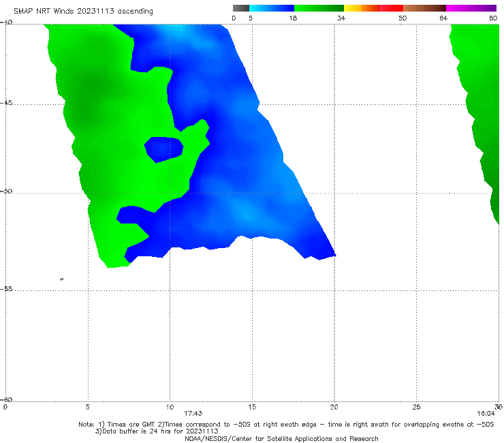This screenshot has height=443, width=504.
Task: Click the swath time '17:43'
Action: pos(193,414)
